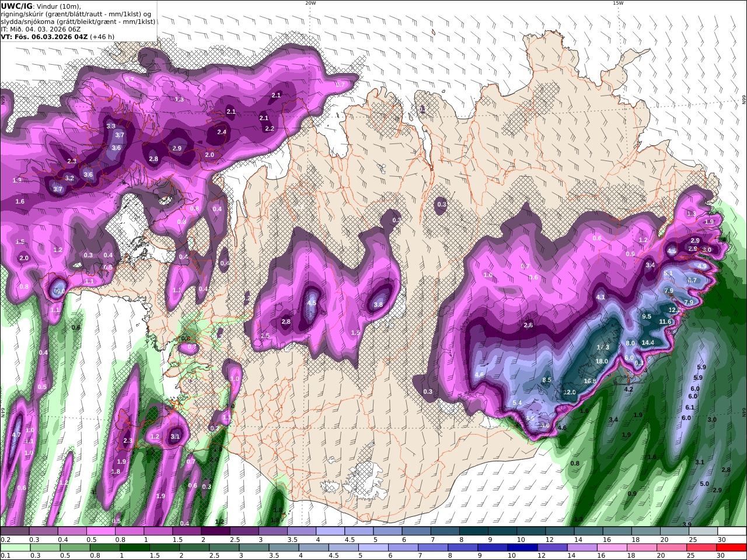The height and width of the screenshot is (560, 747).
Task: Click the darkest navy blue lower legend swatch
Action: (521, 548)
